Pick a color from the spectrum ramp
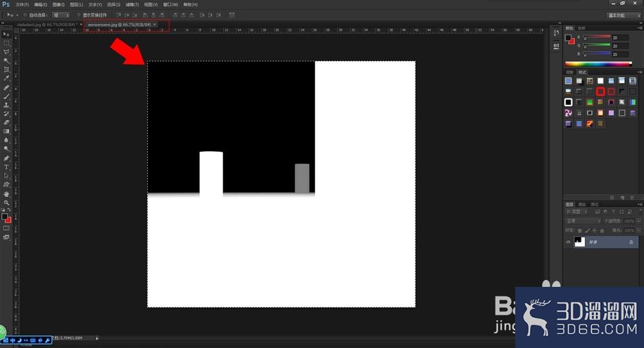This screenshot has width=644, height=348. click(598, 64)
